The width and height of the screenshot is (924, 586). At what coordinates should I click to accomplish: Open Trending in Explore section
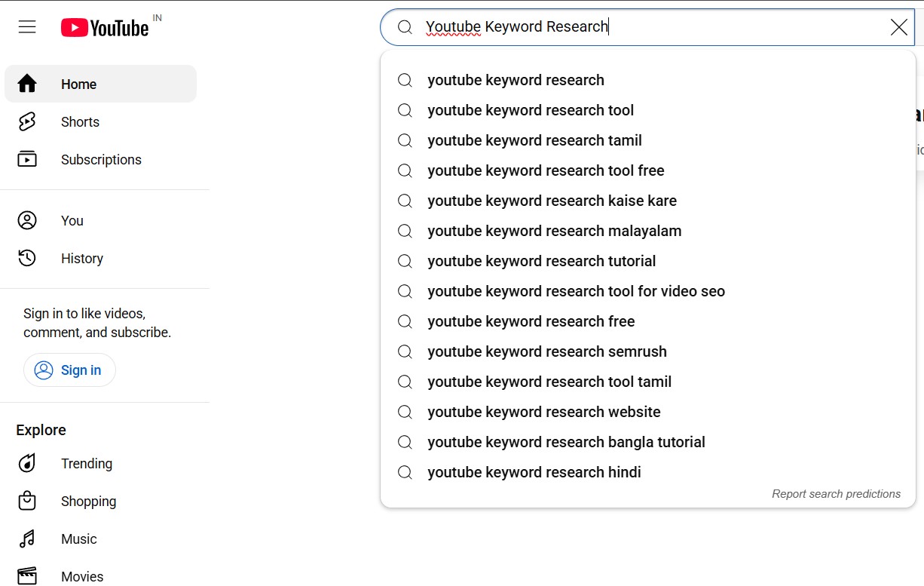pyautogui.click(x=86, y=464)
